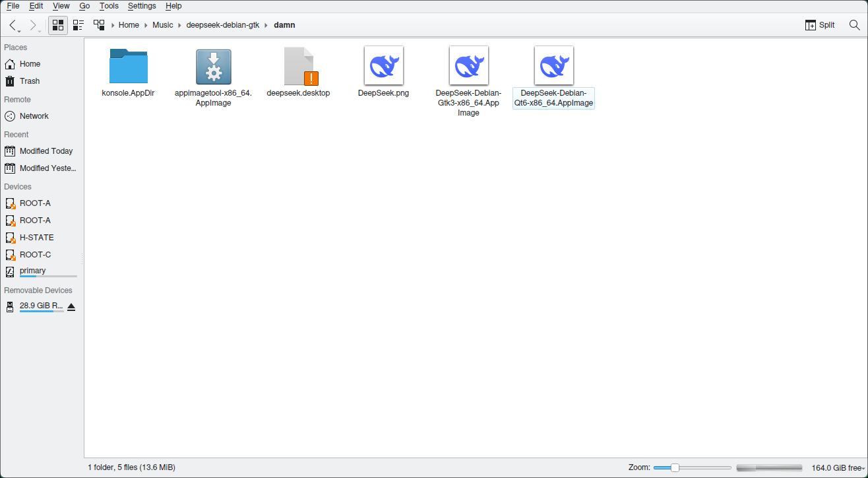Select DeepSeek-Debian-Gtk3 AppImage icon
868x478 pixels.
click(x=469, y=65)
